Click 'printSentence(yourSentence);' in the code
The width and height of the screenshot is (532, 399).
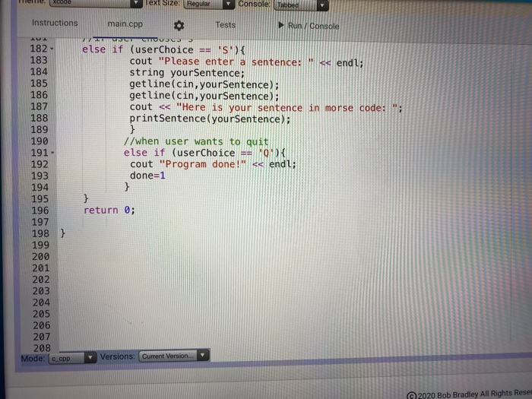click(210, 119)
